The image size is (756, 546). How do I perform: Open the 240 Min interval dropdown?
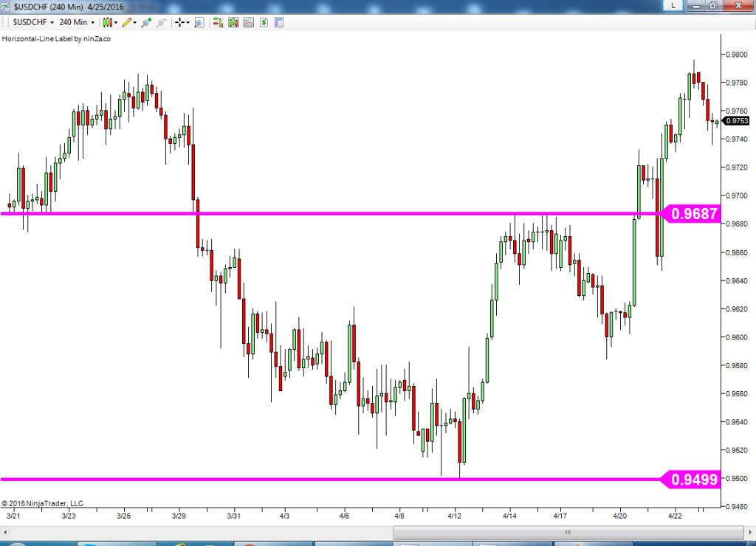click(x=77, y=22)
